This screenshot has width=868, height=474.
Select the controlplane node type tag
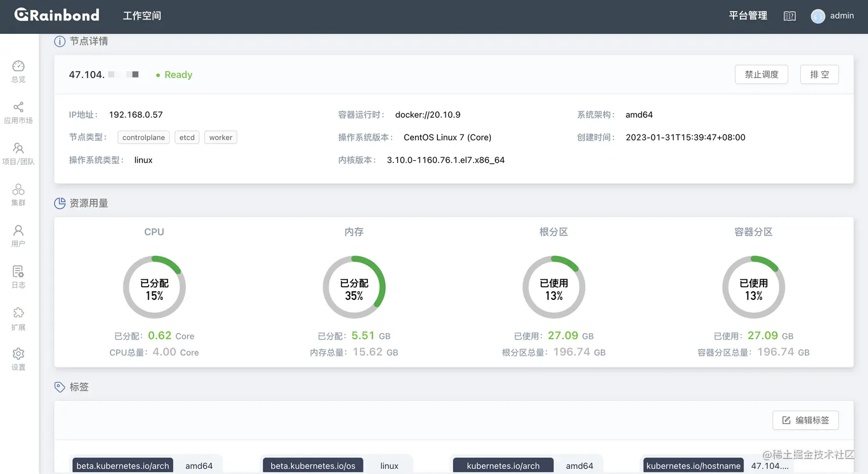[143, 137]
